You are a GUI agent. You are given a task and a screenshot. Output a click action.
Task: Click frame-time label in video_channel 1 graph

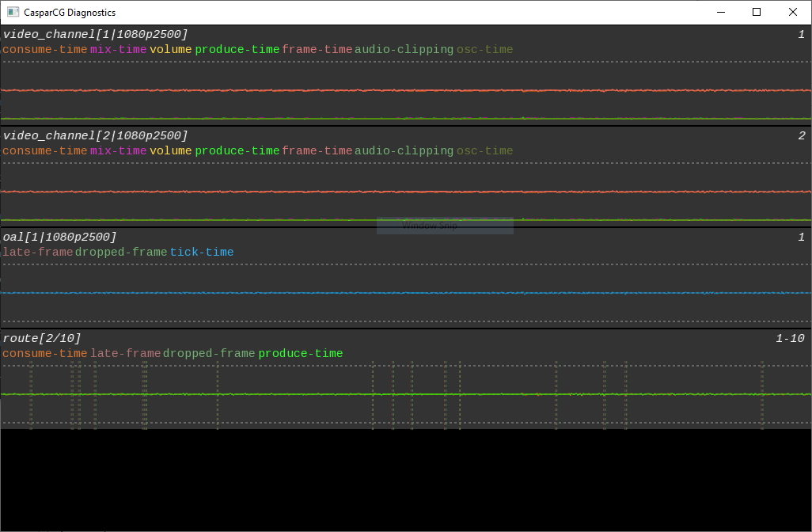[317, 49]
